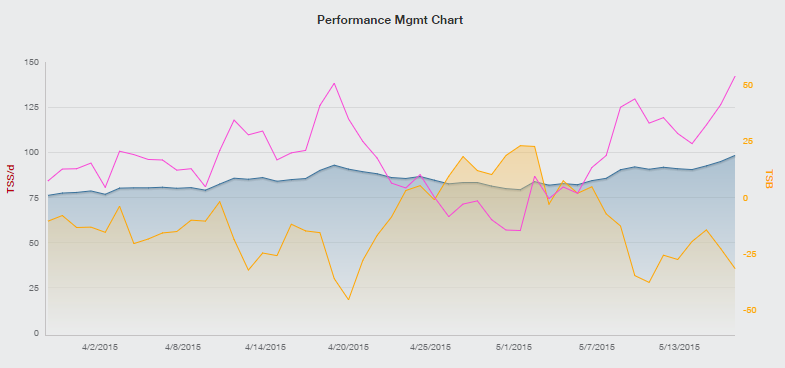Select the 4/14/2015 date label

point(265,347)
